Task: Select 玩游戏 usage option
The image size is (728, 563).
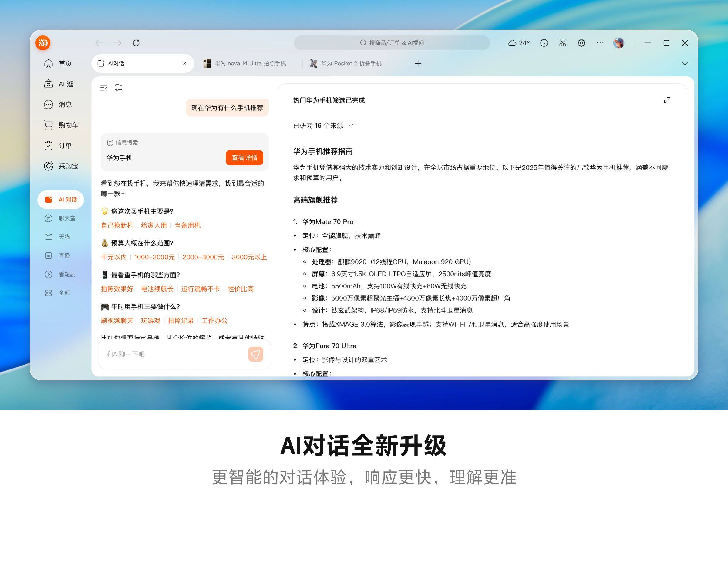Action: click(x=150, y=320)
